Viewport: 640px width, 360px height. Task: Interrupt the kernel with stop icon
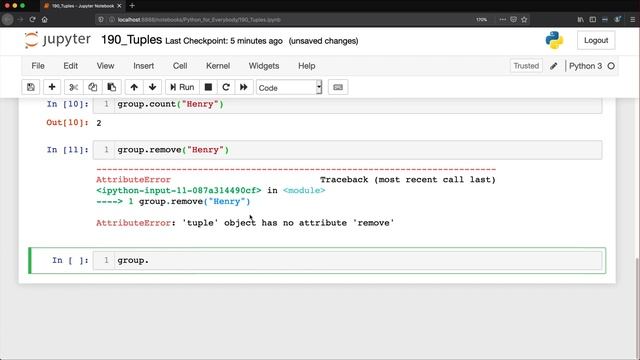click(208, 87)
